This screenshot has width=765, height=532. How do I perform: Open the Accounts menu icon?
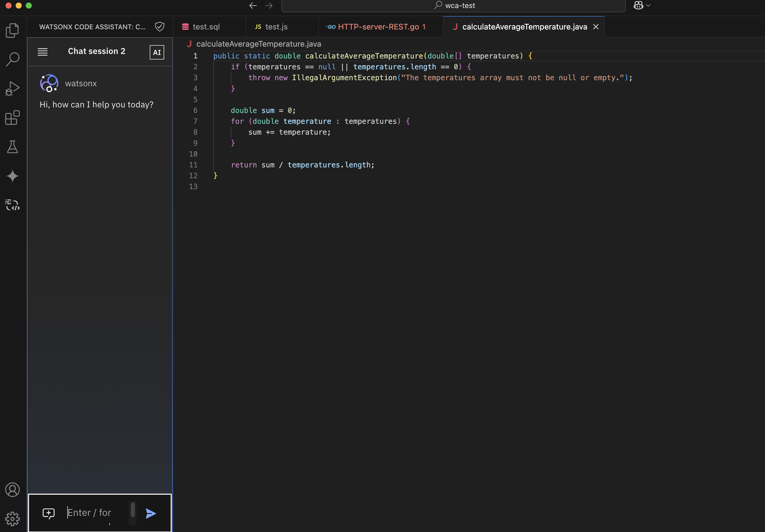click(13, 490)
